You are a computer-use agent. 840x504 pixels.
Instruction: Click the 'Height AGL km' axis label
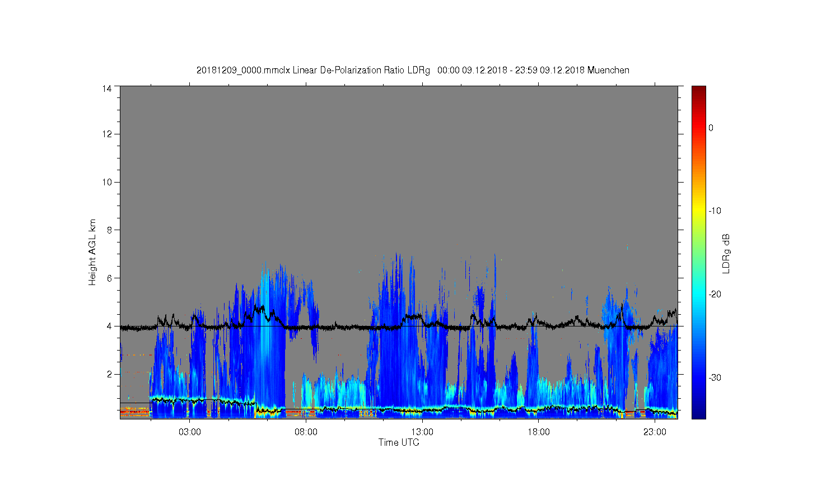92,252
